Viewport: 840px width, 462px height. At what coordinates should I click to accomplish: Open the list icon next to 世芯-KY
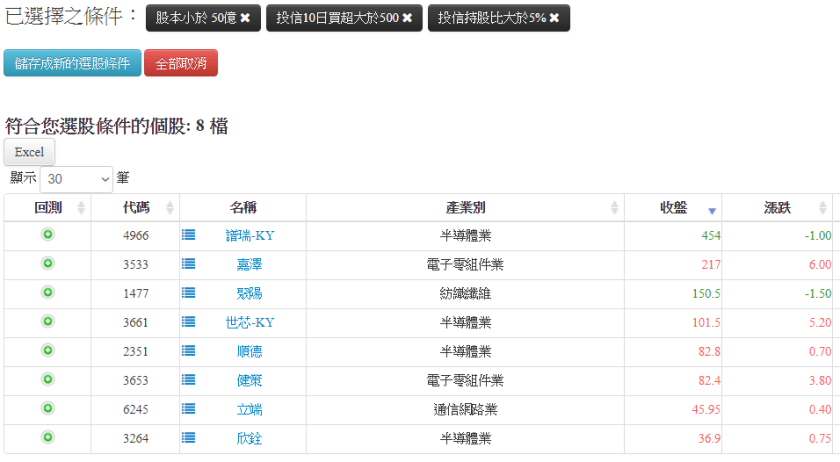[x=189, y=322]
